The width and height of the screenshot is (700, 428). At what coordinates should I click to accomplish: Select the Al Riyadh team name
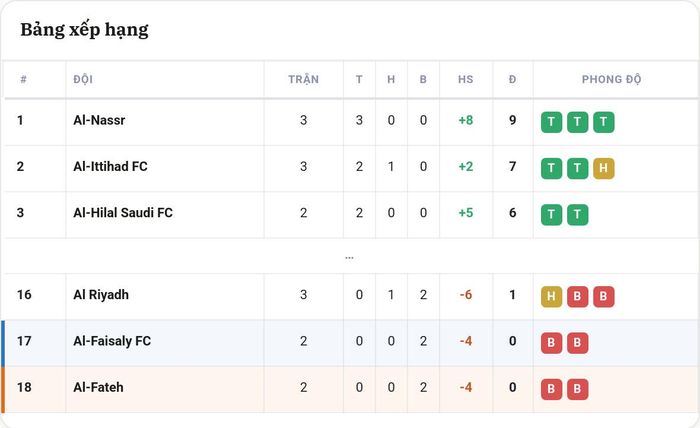pyautogui.click(x=101, y=295)
